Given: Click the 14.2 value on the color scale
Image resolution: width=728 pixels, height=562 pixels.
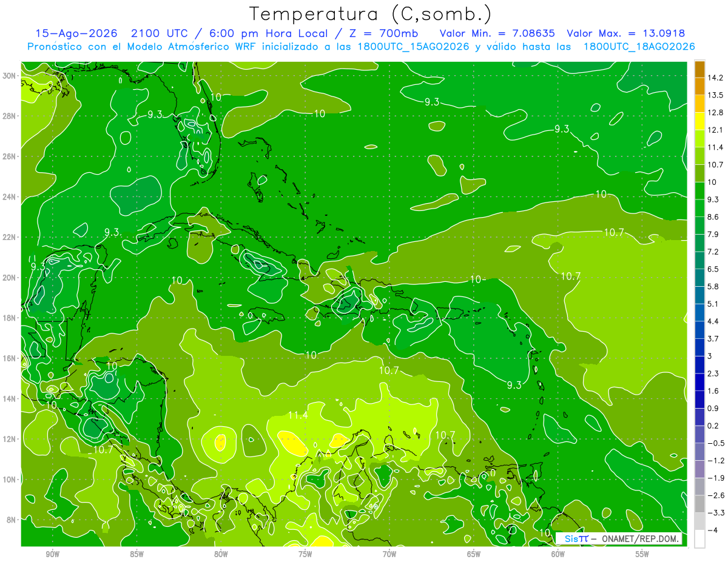Looking at the screenshot, I should point(715,78).
